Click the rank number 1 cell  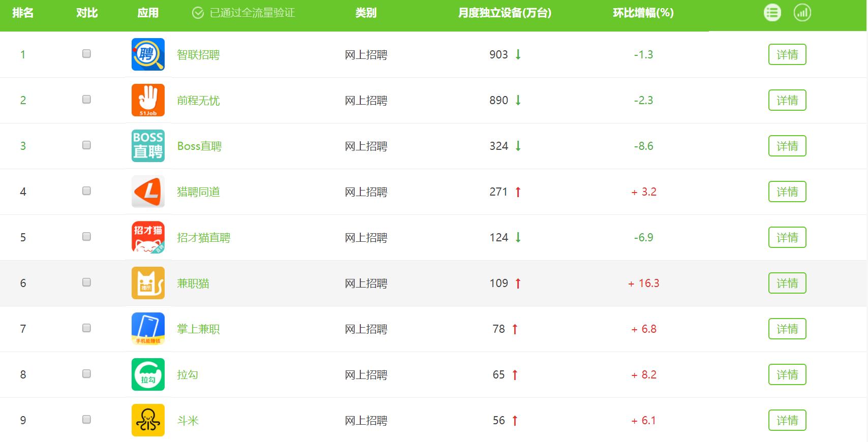[23, 55]
